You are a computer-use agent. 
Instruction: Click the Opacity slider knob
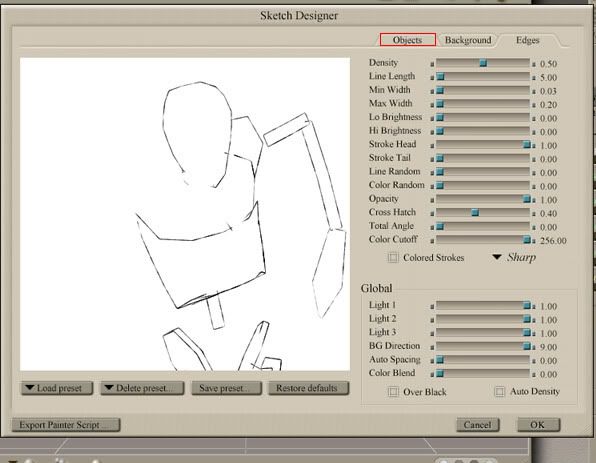coord(526,199)
